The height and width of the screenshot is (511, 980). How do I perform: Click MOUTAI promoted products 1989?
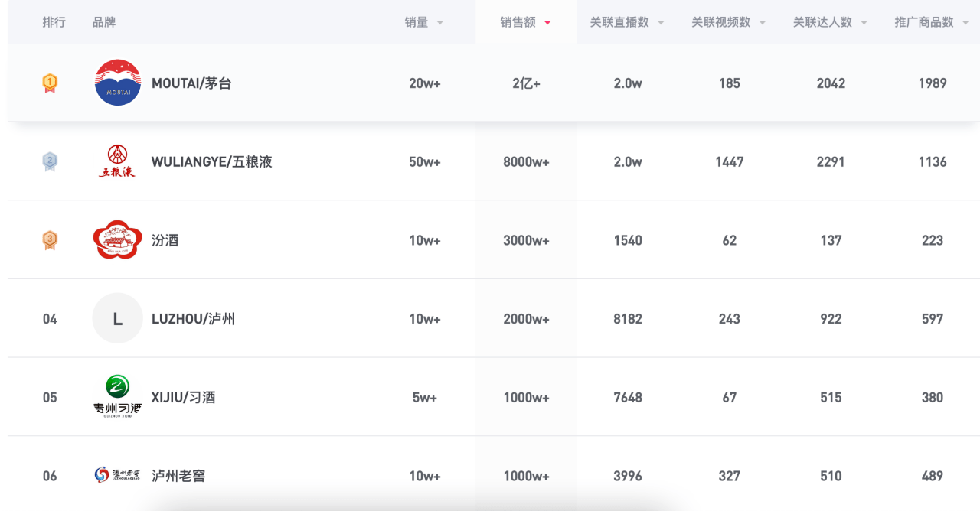933,83
